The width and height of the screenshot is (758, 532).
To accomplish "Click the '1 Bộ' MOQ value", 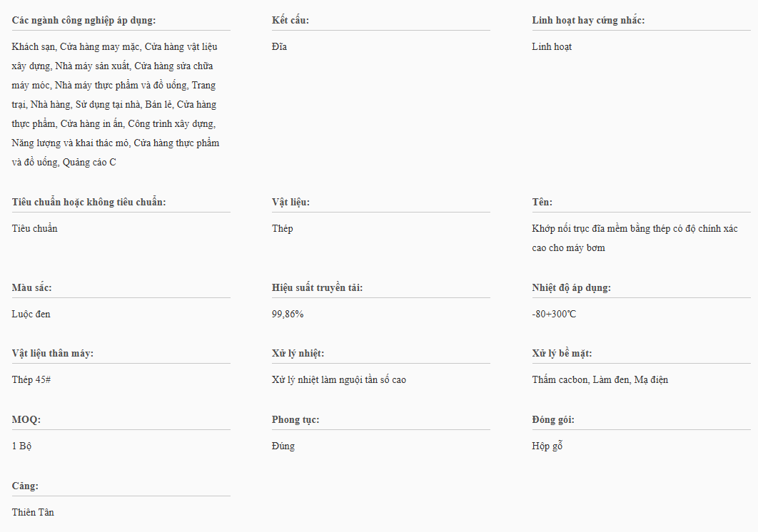I will point(22,446).
